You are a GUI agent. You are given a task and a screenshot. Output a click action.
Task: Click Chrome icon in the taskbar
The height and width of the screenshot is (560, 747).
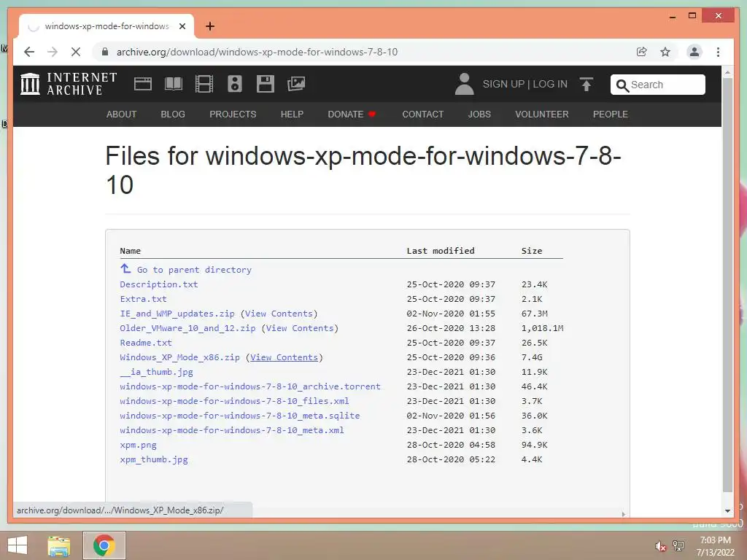pyautogui.click(x=104, y=545)
